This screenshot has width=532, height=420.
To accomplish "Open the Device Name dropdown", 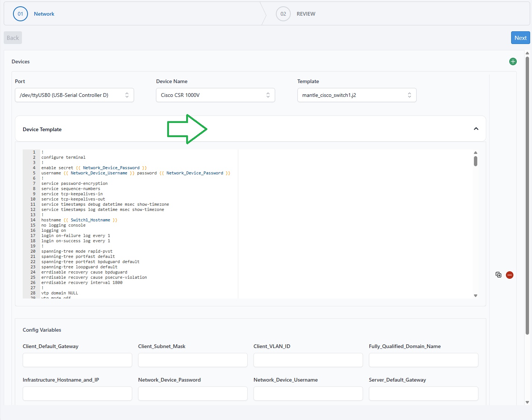I will tap(216, 95).
